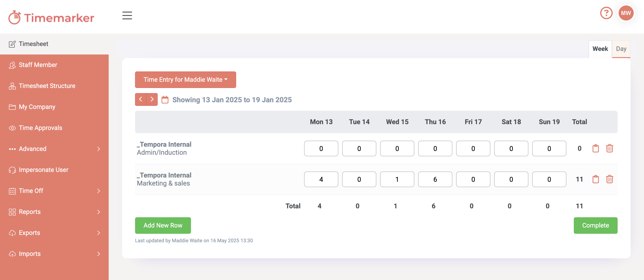Edit Admin/Induction Tue 14 hours field
Viewport: 644px width, 280px height.
pos(359,148)
